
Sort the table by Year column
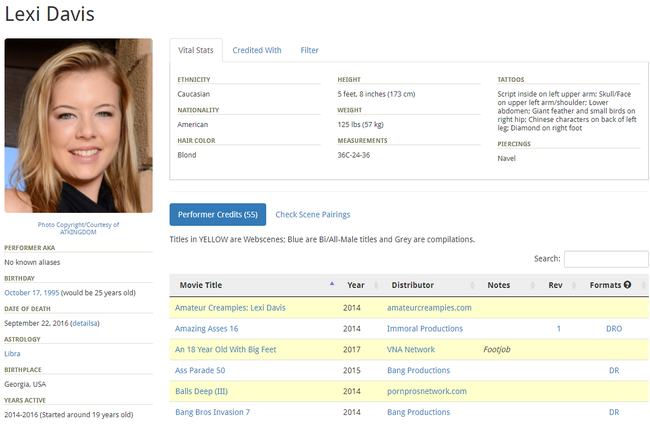click(x=360, y=285)
